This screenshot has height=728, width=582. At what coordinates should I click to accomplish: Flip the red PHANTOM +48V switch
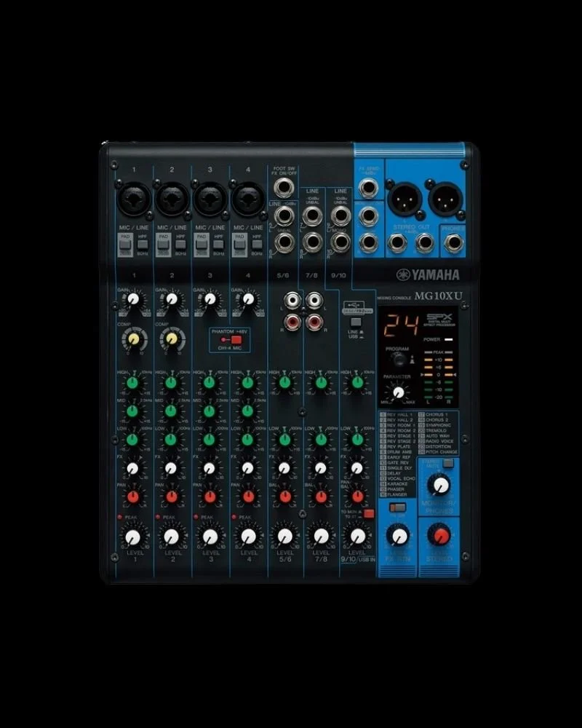point(236,340)
